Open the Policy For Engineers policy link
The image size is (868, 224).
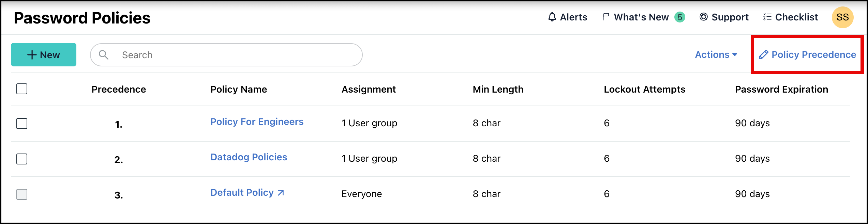click(x=257, y=122)
